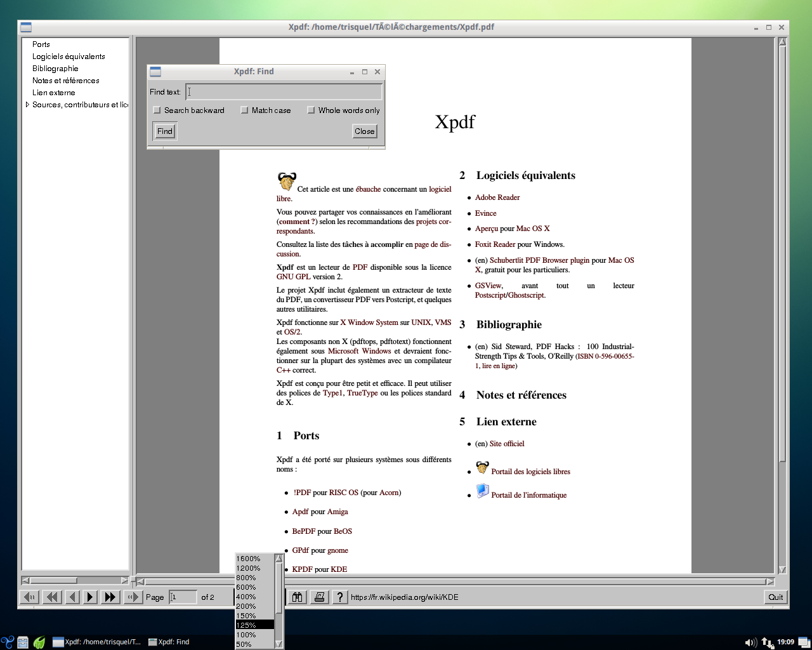Viewport: 812px width, 650px height.
Task: Click the back-in-history arrow toolbar button
Action: [30, 597]
